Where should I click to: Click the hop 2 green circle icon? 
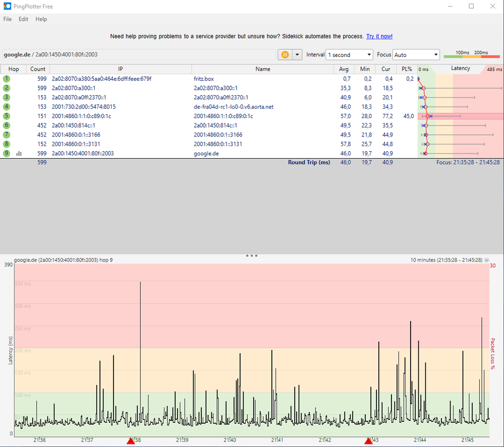tap(7, 88)
